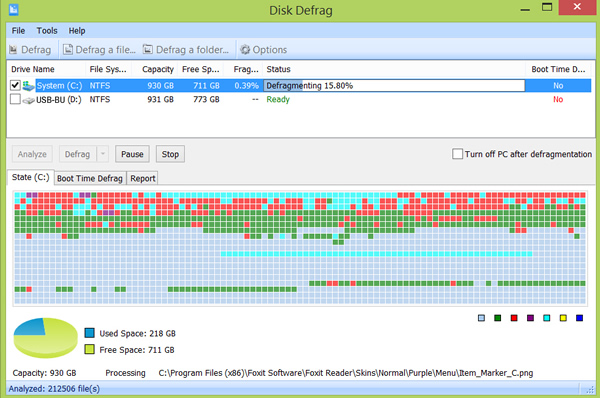Click the disk usage pie chart
This screenshot has width=600, height=398.
[x=46, y=338]
